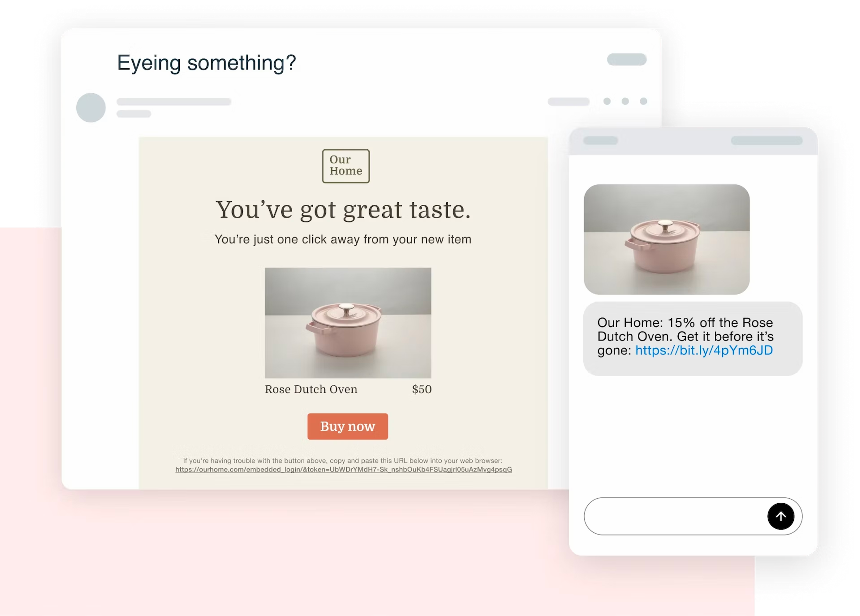This screenshot has width=860, height=616.
Task: Click the last gray dot in email header
Action: point(643,101)
